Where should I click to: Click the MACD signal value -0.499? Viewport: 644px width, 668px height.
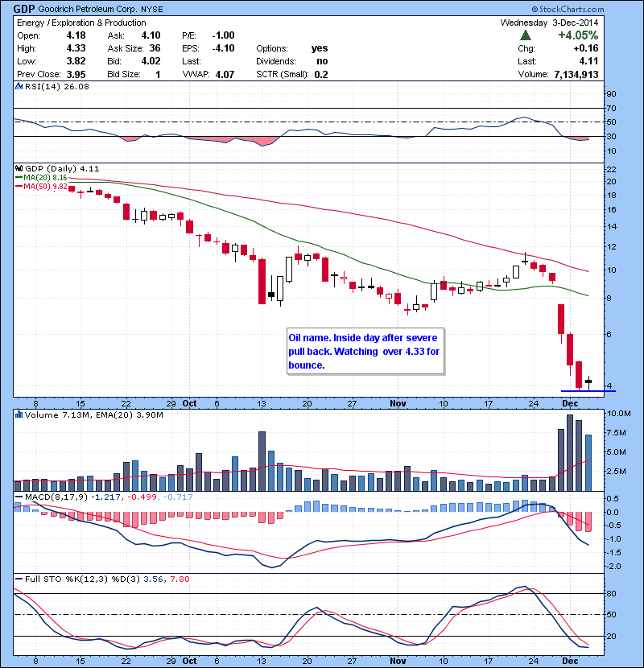click(x=142, y=497)
